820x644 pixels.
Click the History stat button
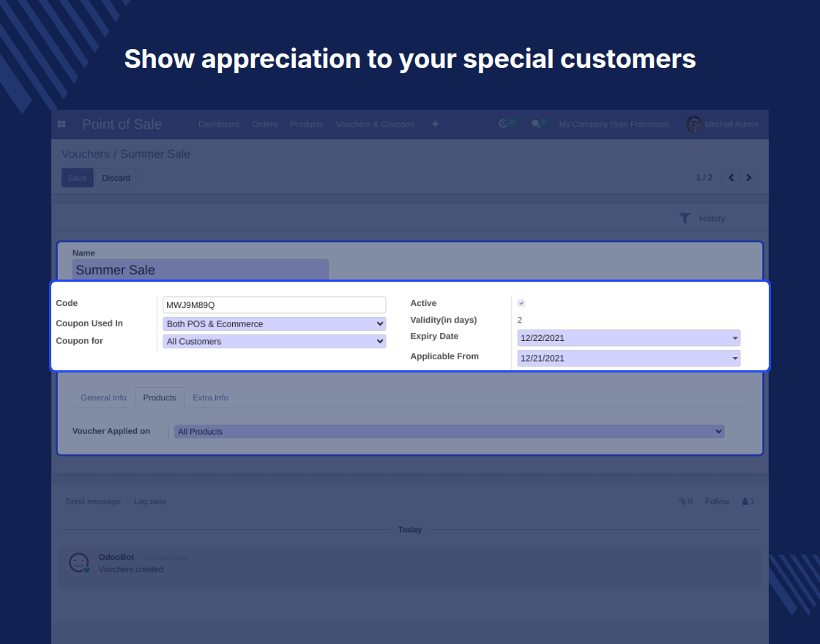(702, 219)
